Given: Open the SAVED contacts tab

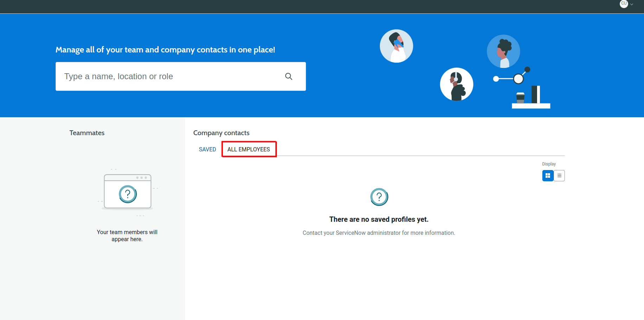Looking at the screenshot, I should tap(207, 149).
